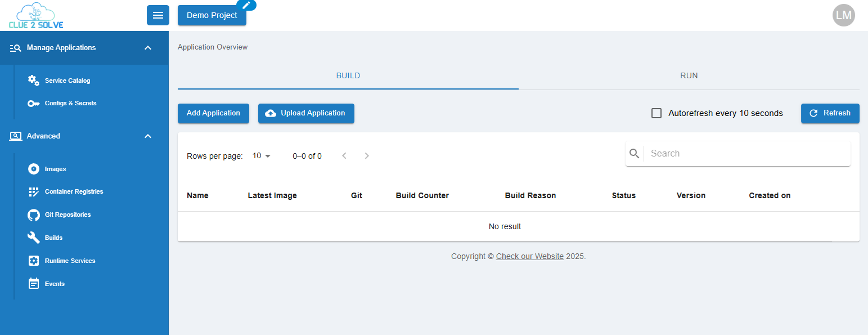Click the hamburger menu icon

point(158,15)
